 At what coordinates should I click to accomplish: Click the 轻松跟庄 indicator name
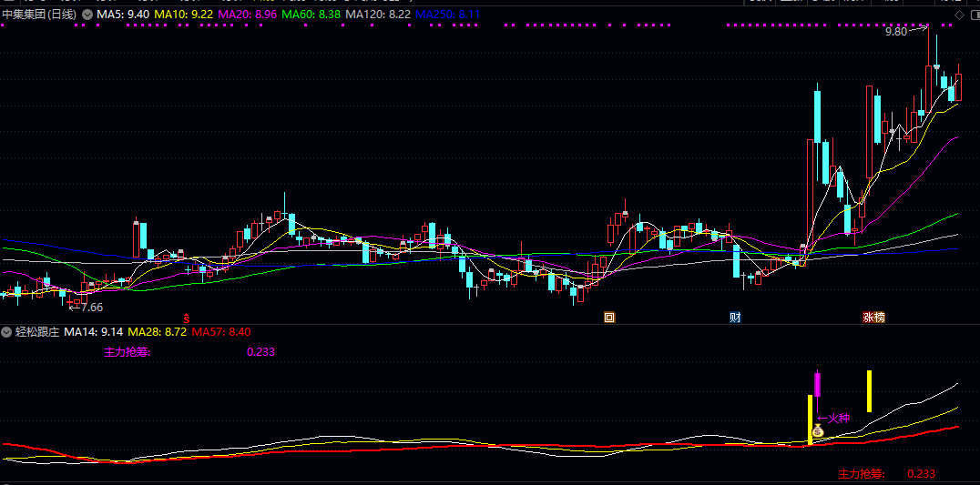[x=36, y=332]
